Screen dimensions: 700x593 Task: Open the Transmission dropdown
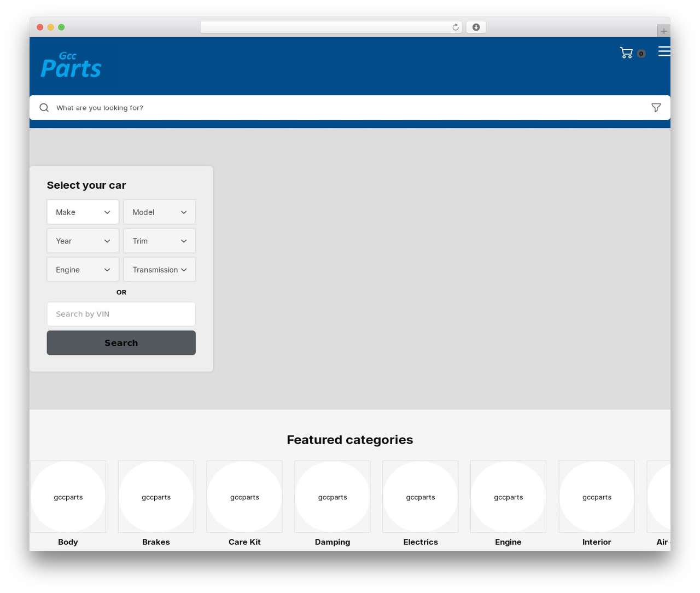tap(160, 270)
